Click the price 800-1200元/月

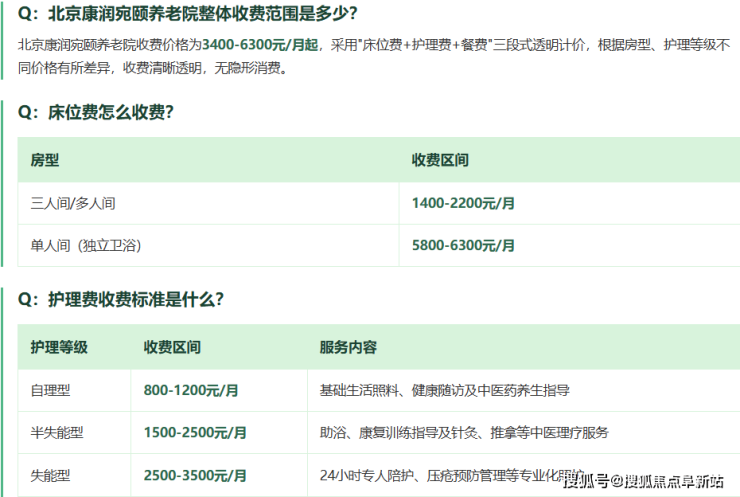pyautogui.click(x=191, y=390)
